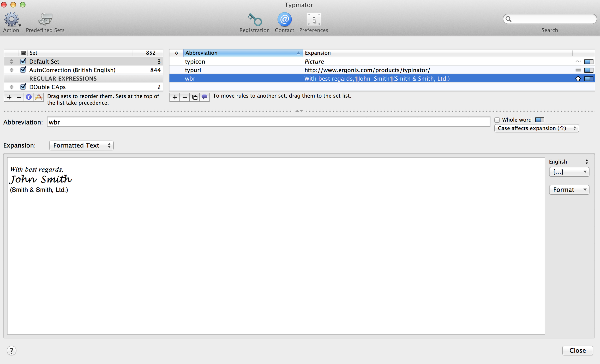Screen dimensions: 600x364
Task: Click whole-word indicator on wbr row
Action: point(589,79)
